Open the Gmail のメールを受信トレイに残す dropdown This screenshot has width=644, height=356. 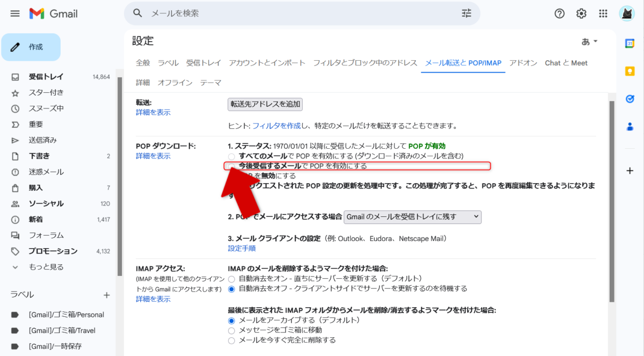click(412, 217)
